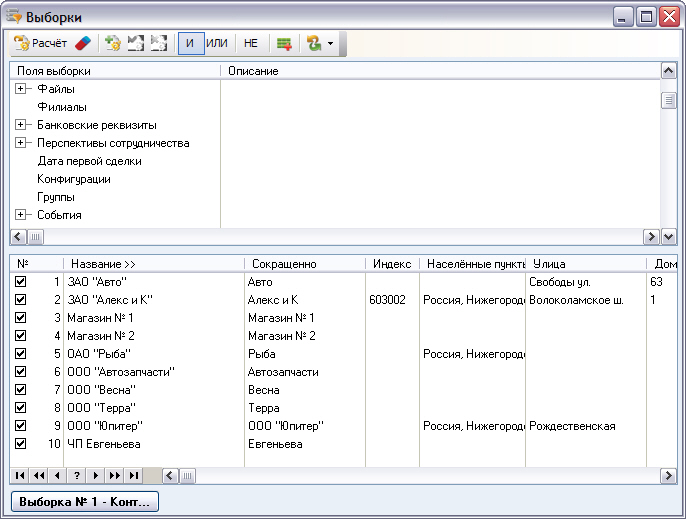Click results table horizontal scrollbar thumb
The image size is (686, 519).
point(187,476)
